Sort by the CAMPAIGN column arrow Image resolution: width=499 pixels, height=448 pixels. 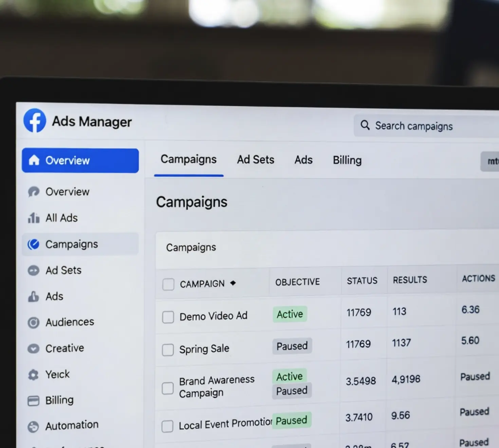pos(233,283)
